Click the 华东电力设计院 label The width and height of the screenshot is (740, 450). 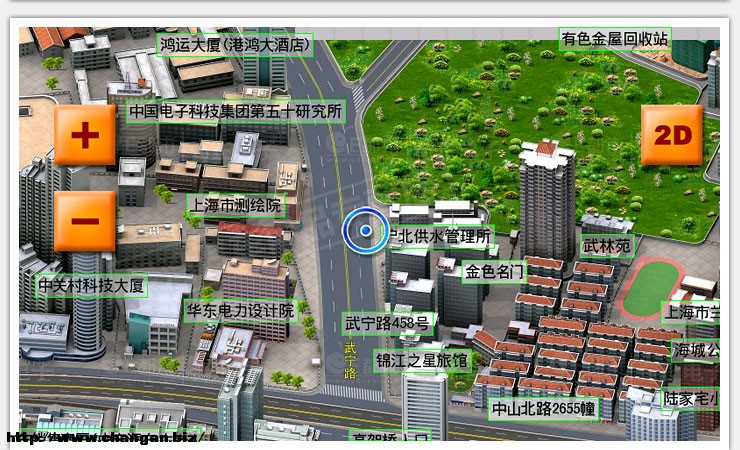(240, 310)
